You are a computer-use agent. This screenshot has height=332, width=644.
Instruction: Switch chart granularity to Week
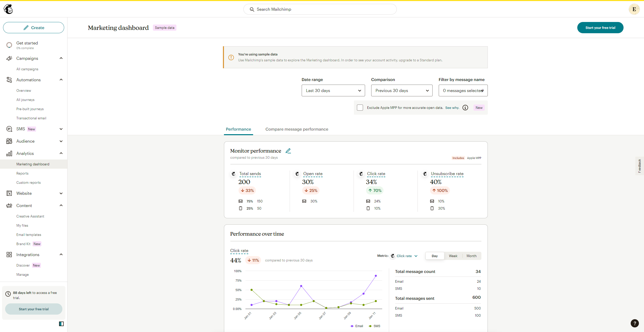click(453, 256)
